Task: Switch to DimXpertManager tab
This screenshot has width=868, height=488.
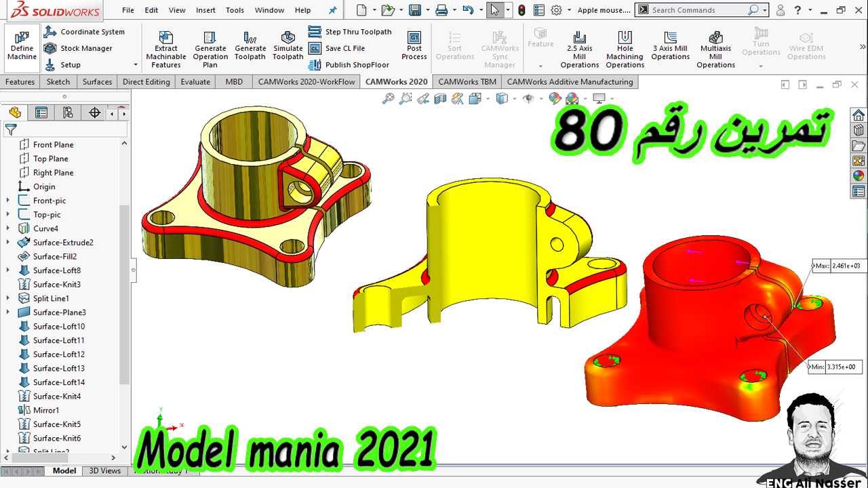Action: (x=94, y=113)
